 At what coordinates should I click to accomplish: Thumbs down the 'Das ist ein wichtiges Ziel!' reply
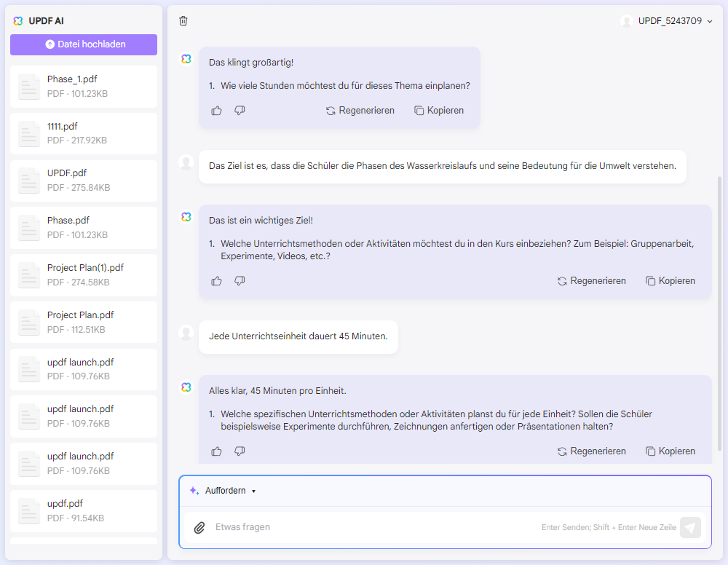click(x=240, y=281)
